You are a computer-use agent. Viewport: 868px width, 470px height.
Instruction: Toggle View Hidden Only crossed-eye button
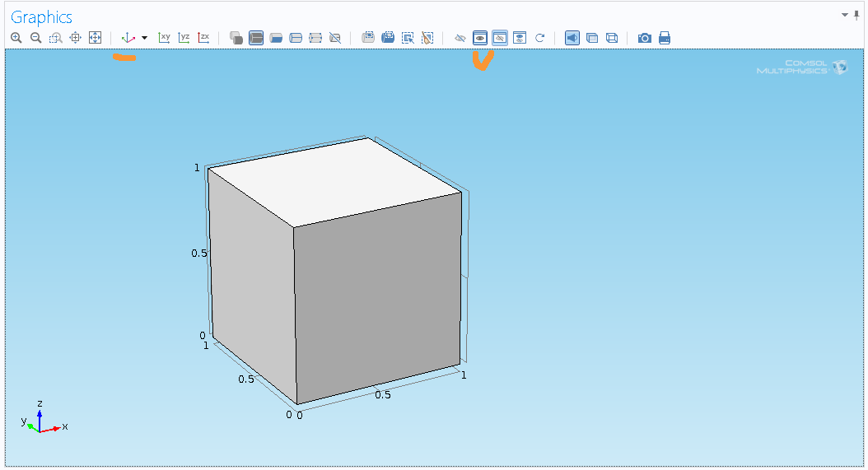500,38
